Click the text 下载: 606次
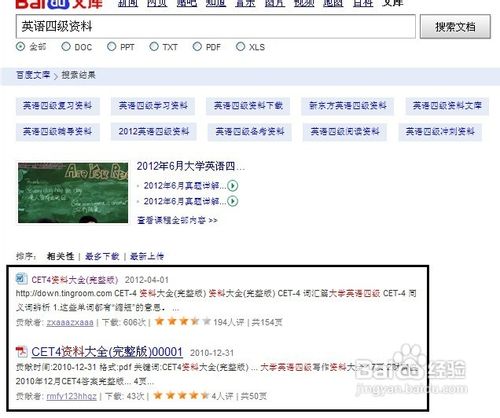This screenshot has height=418, width=500. (x=124, y=322)
